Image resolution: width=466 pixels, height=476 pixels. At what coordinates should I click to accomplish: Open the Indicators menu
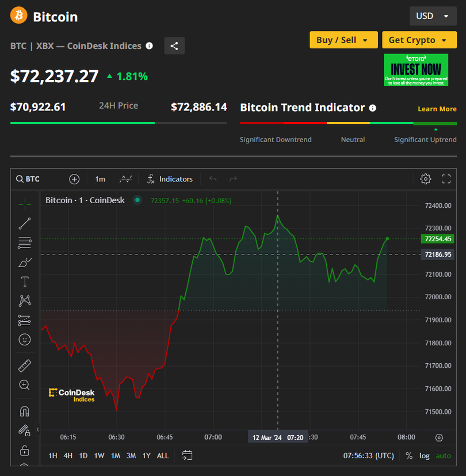(170, 179)
